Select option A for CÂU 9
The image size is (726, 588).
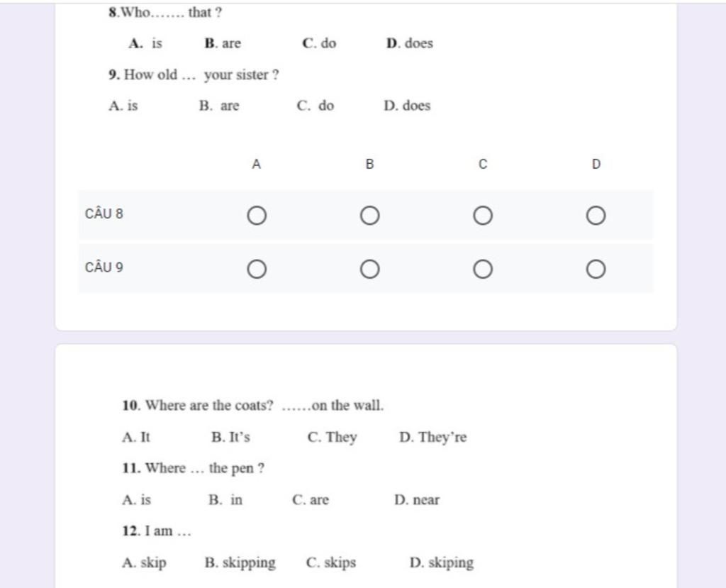tap(257, 269)
